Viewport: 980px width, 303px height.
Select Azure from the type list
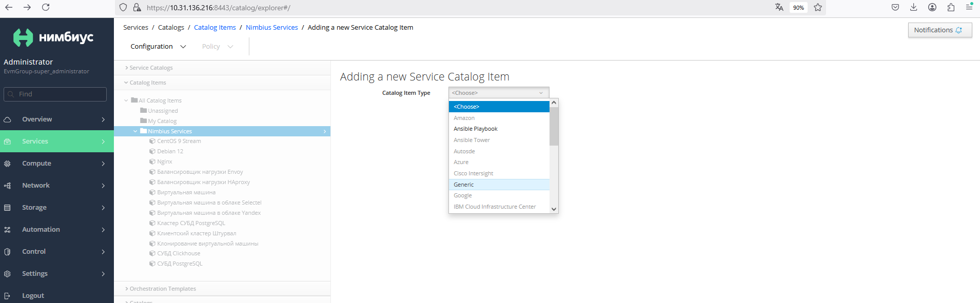click(499, 162)
